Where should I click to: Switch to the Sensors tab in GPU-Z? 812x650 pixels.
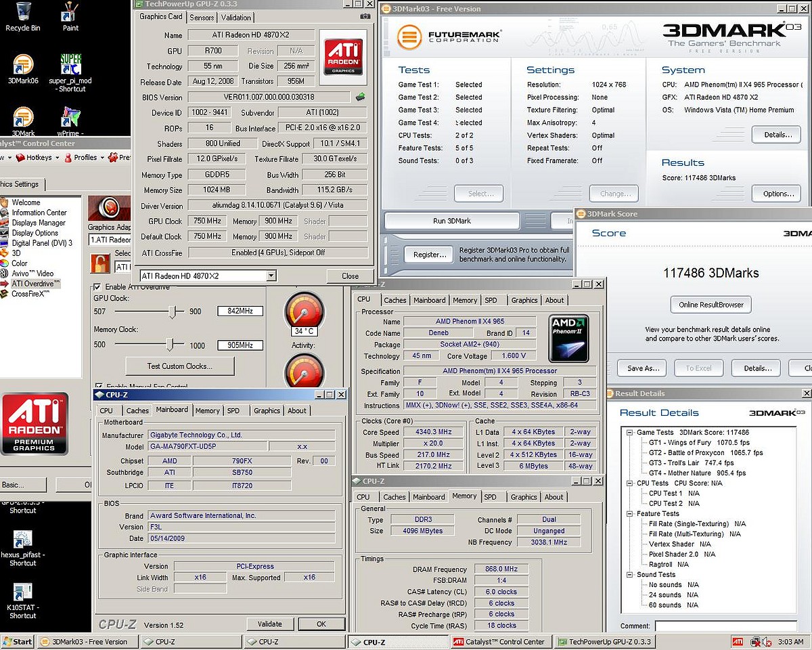pyautogui.click(x=202, y=18)
